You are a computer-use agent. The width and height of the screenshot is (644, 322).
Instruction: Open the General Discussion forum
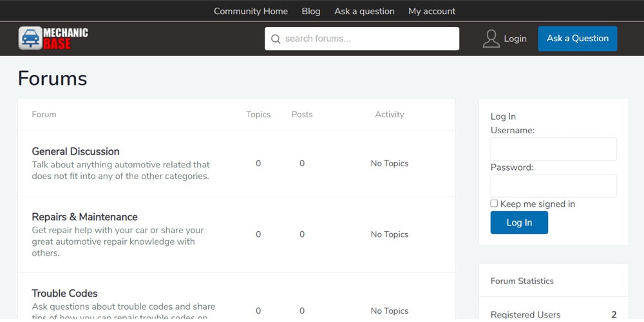pos(75,151)
